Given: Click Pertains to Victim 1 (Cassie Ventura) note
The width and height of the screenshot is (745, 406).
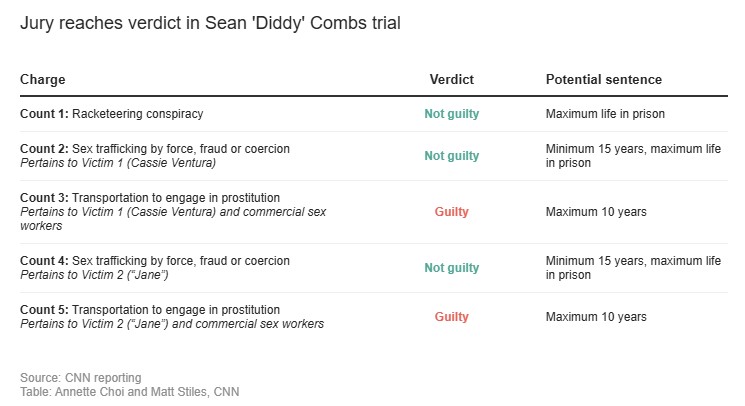Looking at the screenshot, I should (x=118, y=163).
